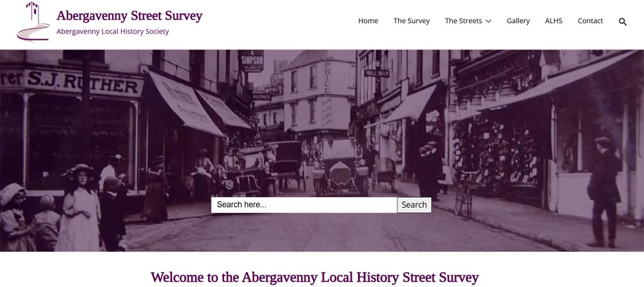
Task: Click the Abergavenny Street Survey site title
Action: (x=129, y=16)
